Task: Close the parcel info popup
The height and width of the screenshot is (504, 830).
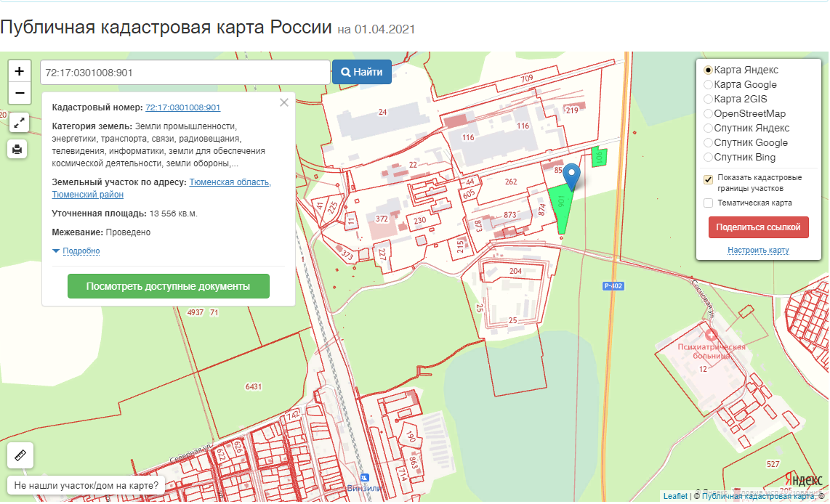Action: (284, 102)
